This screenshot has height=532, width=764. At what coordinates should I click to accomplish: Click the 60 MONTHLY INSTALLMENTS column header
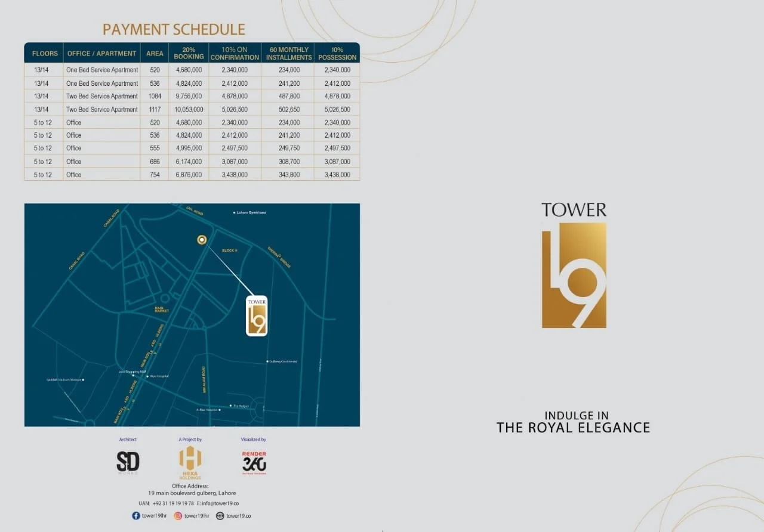pos(289,53)
